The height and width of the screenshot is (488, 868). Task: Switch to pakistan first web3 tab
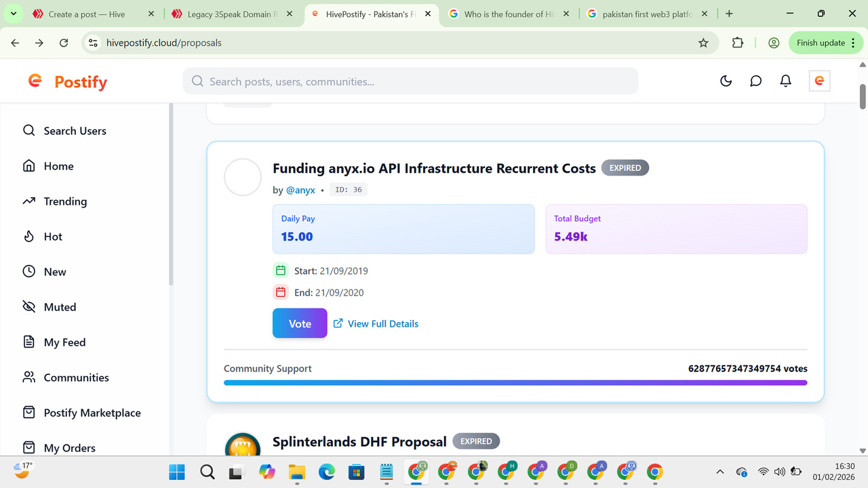(x=648, y=14)
